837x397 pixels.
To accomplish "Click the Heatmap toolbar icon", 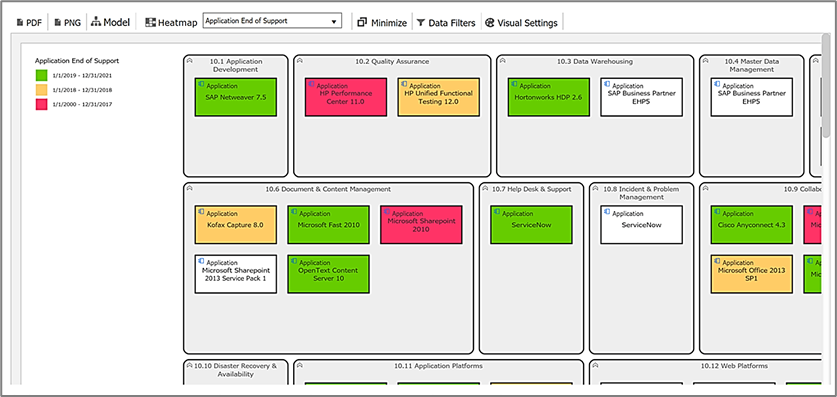I will [151, 23].
